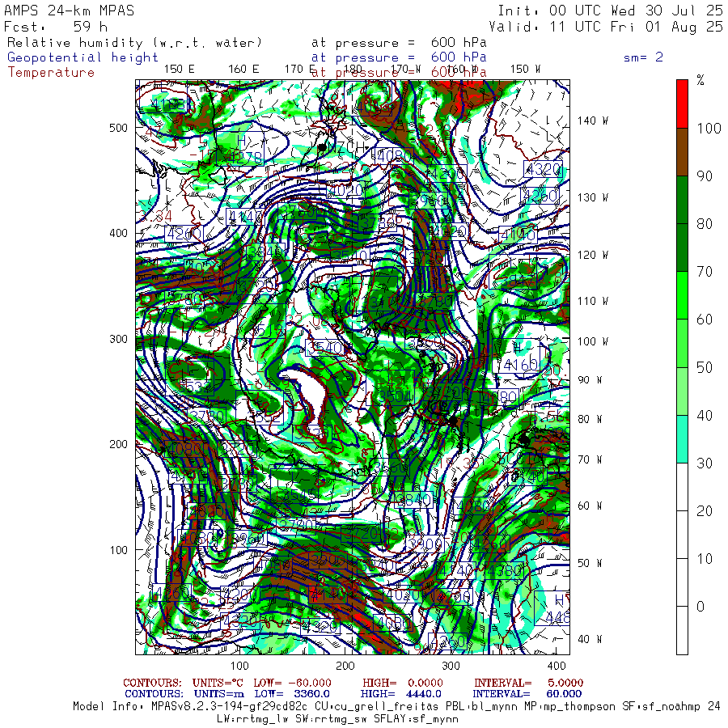Viewport: 728px width, 728px height.
Task: Click the dark green 70–80 percent segment
Action: 682,248
